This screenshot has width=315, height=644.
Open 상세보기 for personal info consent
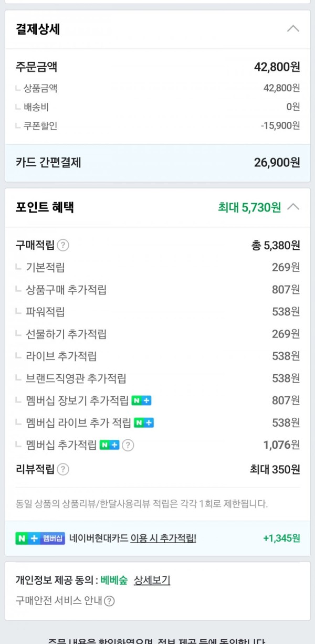click(x=152, y=580)
